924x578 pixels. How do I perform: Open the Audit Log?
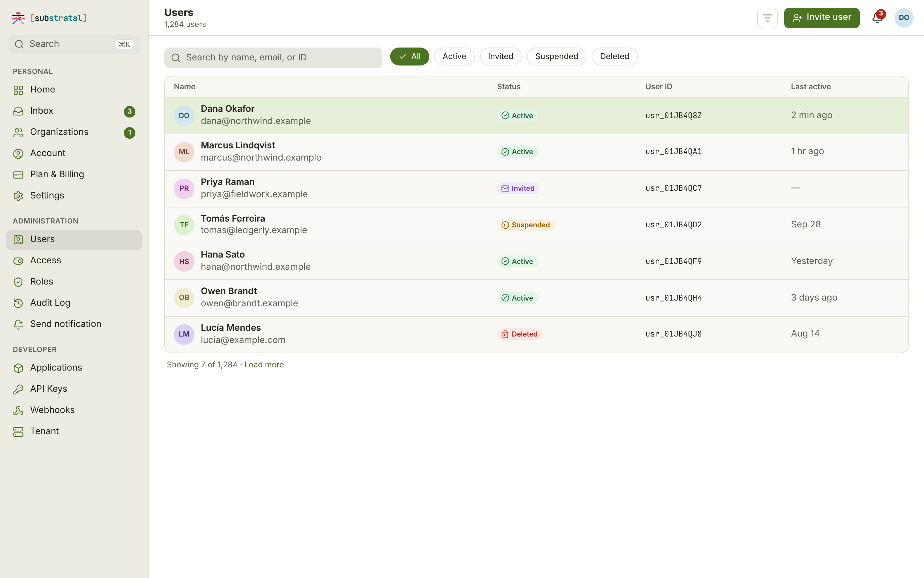[x=74, y=303]
